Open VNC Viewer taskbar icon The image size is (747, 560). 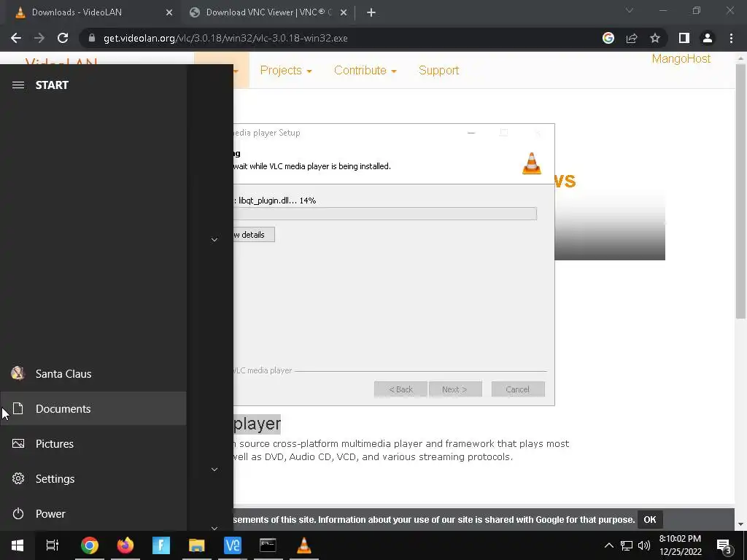[233, 545]
